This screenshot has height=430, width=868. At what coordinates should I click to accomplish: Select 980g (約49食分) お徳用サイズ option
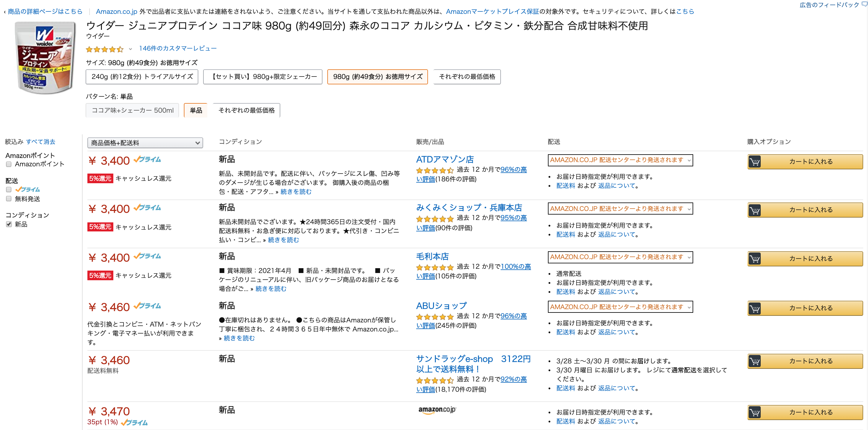[x=377, y=77]
